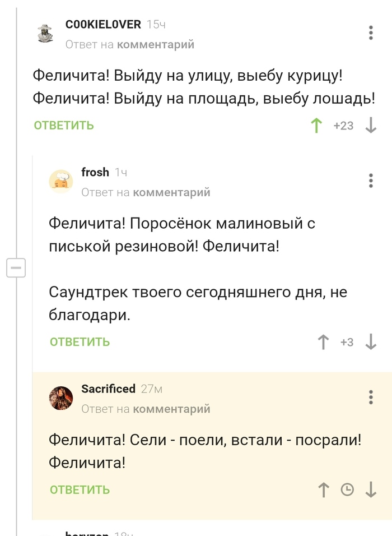Collapse the reply thread with minus button
392x536 pixels.
coord(16,269)
